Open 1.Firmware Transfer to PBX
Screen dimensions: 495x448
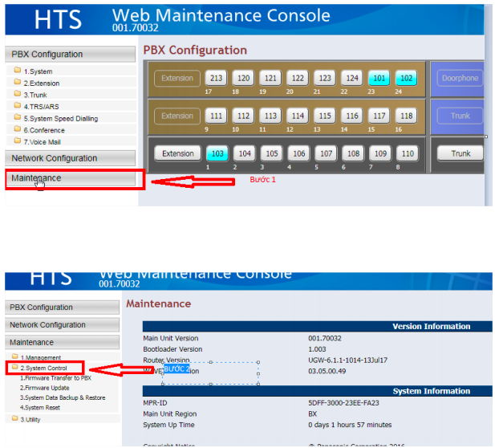tap(55, 378)
